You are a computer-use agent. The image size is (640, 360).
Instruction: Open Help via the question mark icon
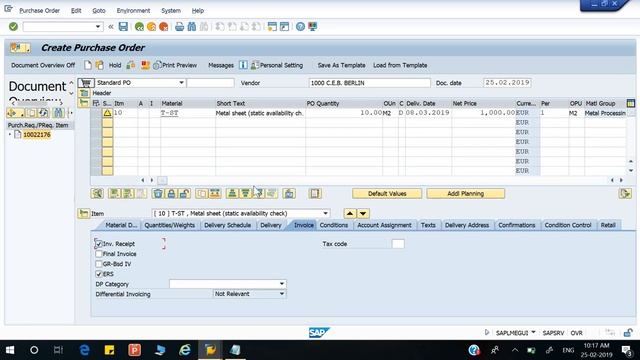tap(300, 27)
